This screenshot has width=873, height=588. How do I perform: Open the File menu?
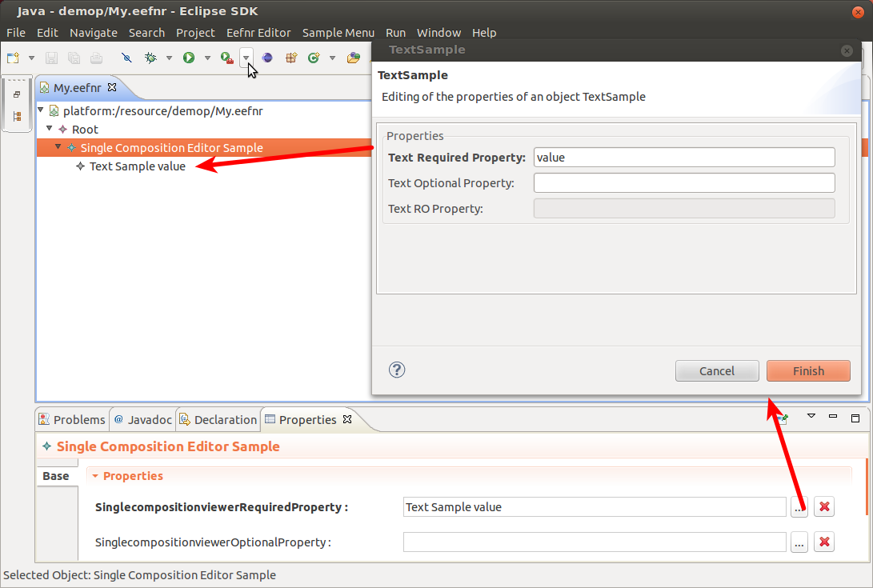tap(15, 33)
